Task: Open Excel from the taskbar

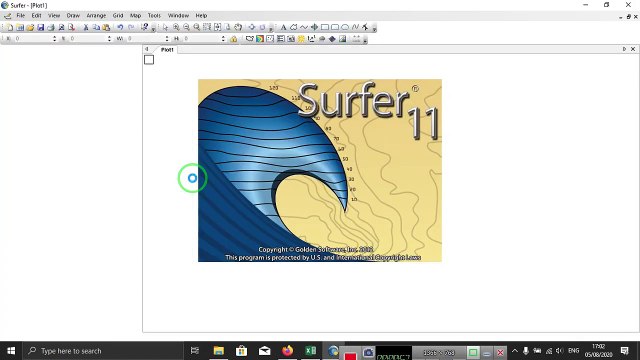Action: tap(311, 351)
